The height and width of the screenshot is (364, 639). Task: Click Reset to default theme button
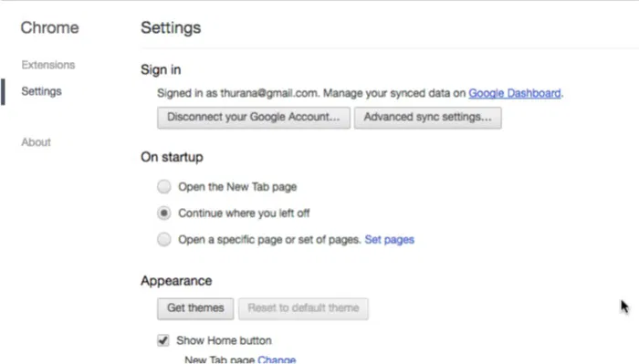tap(303, 308)
